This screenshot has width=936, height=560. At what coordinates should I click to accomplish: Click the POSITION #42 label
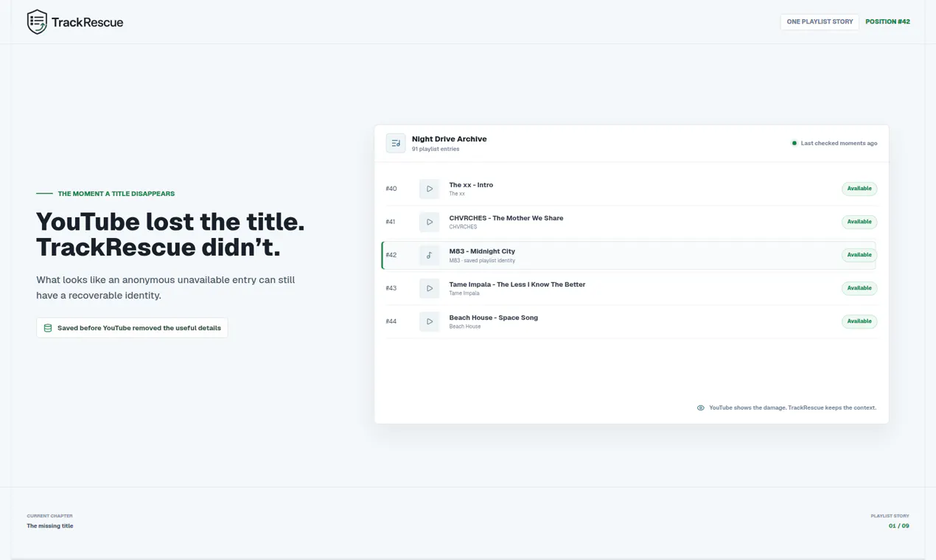(887, 22)
